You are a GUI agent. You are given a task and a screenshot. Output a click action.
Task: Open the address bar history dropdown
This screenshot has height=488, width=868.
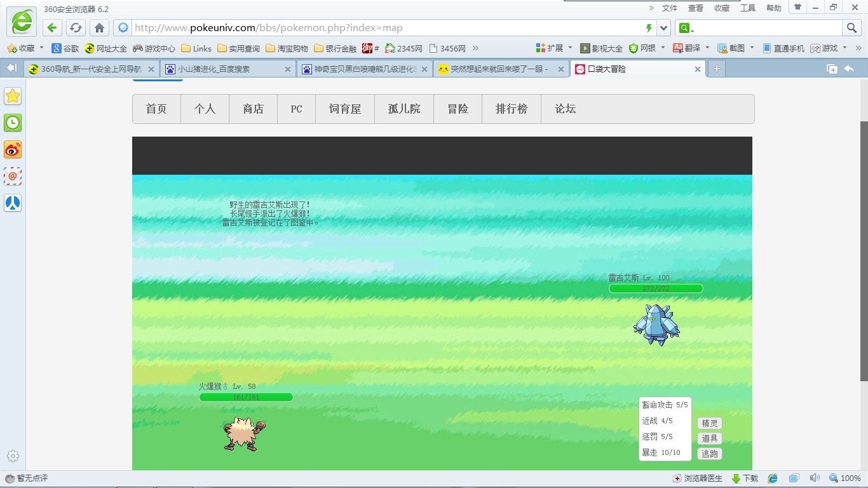coord(664,28)
